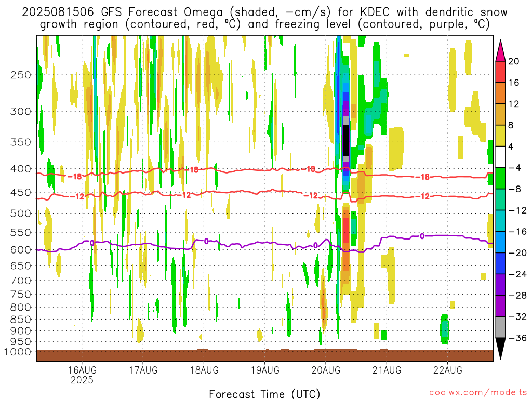Click the -18 contour label near 21AUG
The height and width of the screenshot is (399, 532).
click(x=422, y=177)
